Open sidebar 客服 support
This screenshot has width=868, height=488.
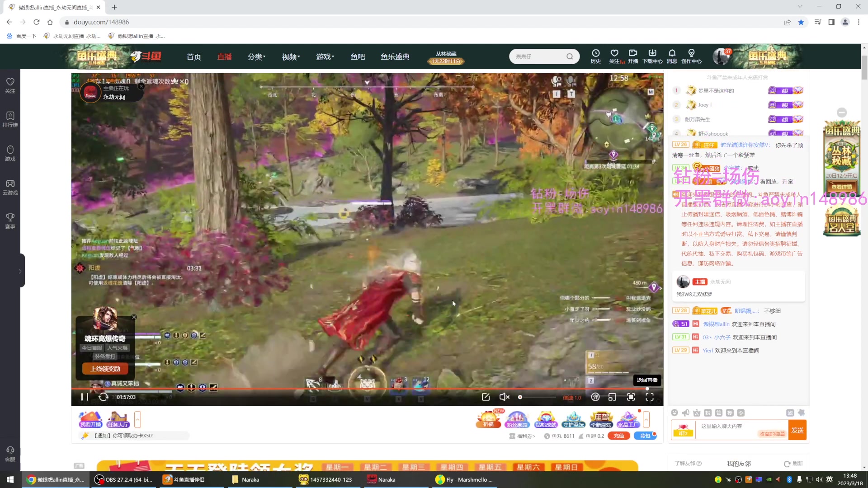click(x=10, y=454)
